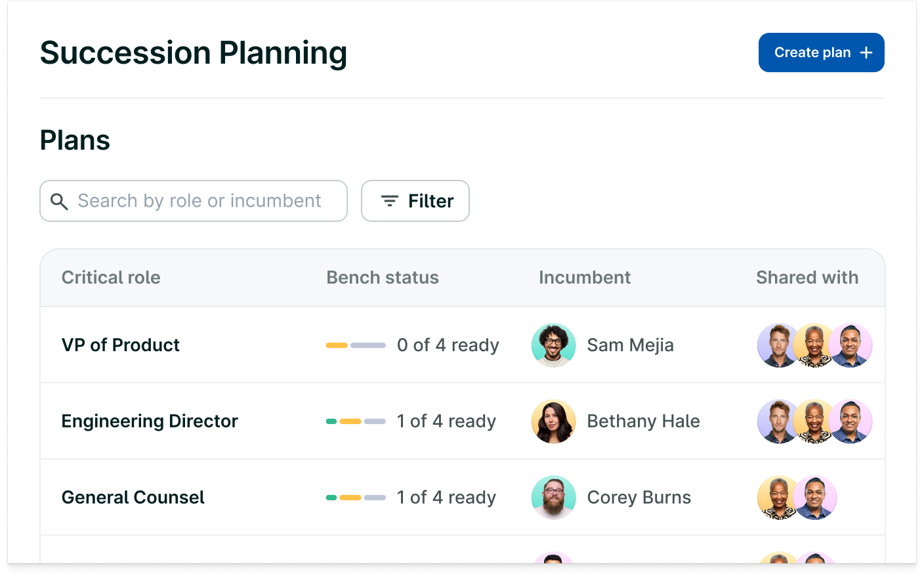Focus the search by role or incumbent field

tap(199, 201)
